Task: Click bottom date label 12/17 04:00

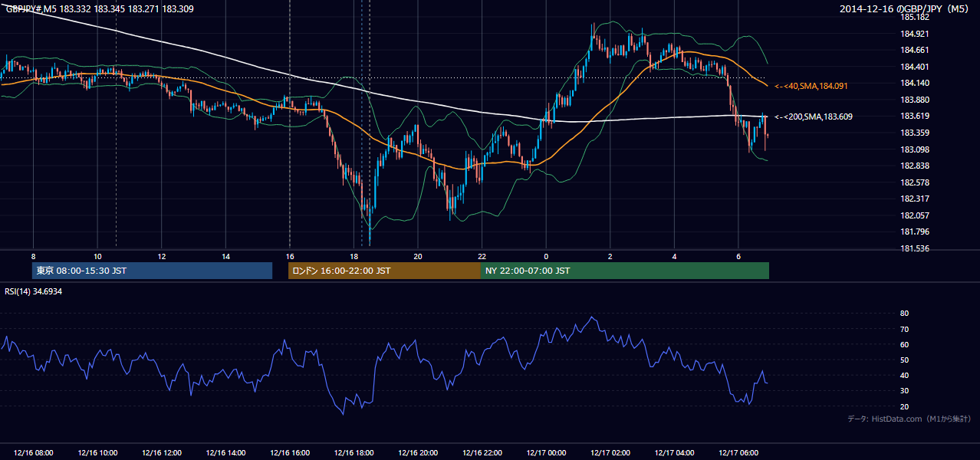Action: [674, 453]
